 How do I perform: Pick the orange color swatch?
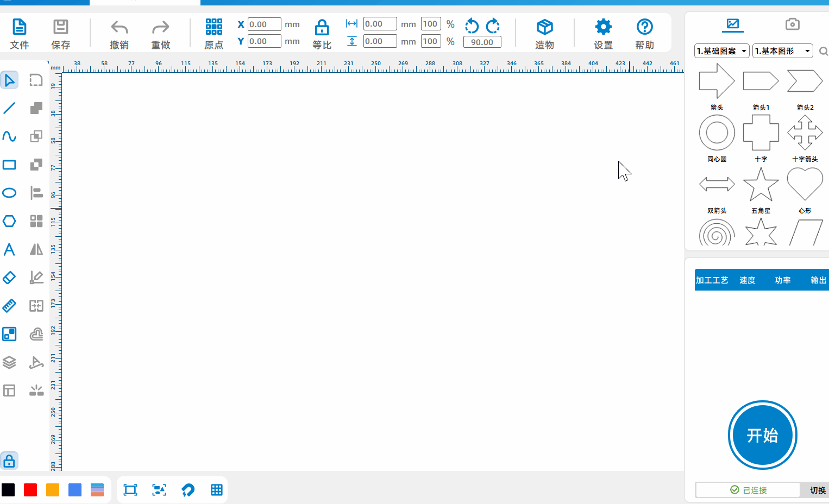point(53,490)
